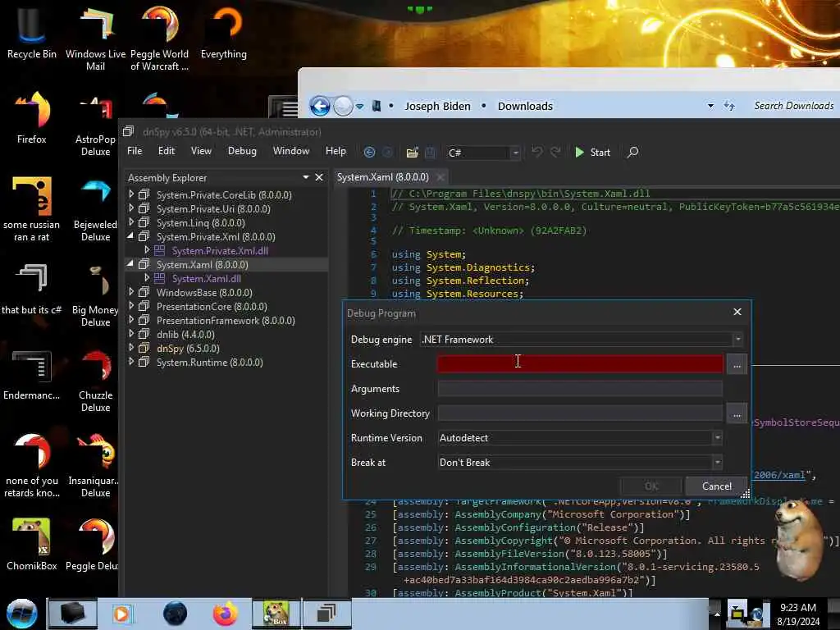
Task: Browse for Working Directory with ellipsis button
Action: [737, 413]
